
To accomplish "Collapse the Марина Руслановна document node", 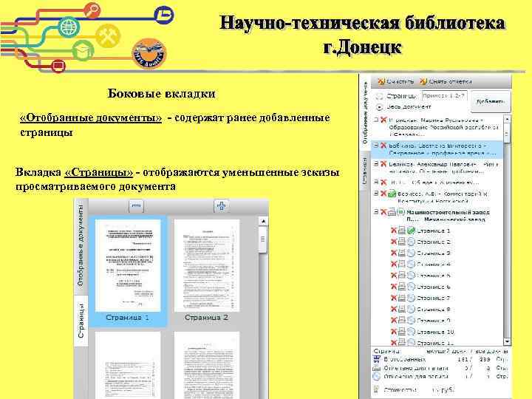I will click(376, 120).
